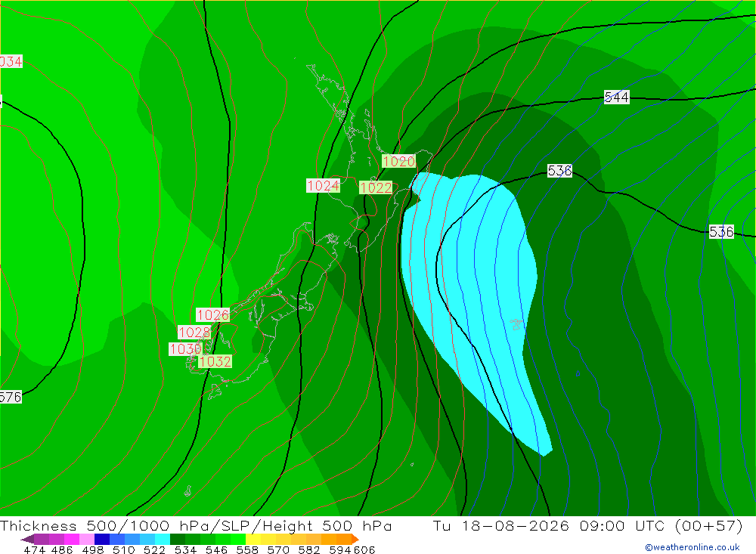Click the 544 height contour label

coord(617,97)
